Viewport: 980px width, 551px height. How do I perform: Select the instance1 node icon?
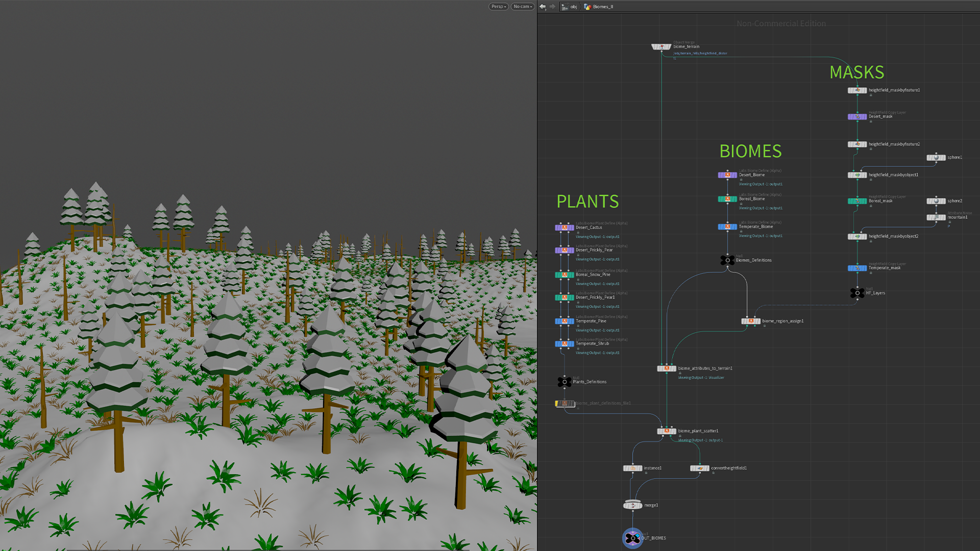click(x=633, y=468)
